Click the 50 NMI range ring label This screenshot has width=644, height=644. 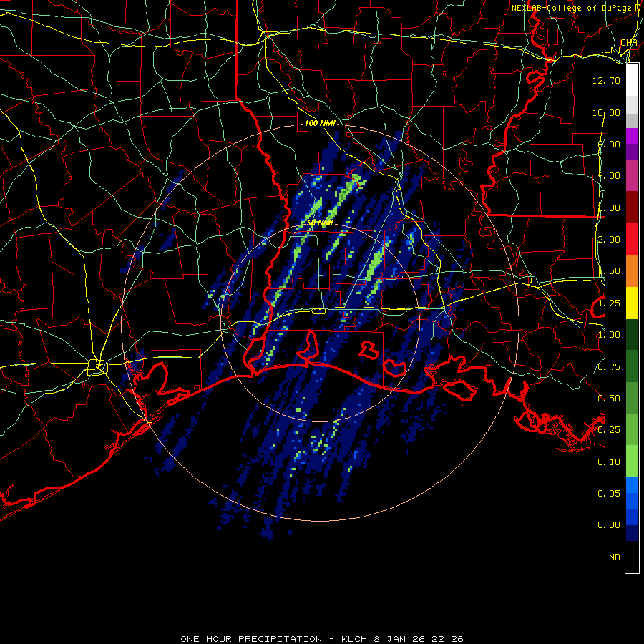coord(320,223)
